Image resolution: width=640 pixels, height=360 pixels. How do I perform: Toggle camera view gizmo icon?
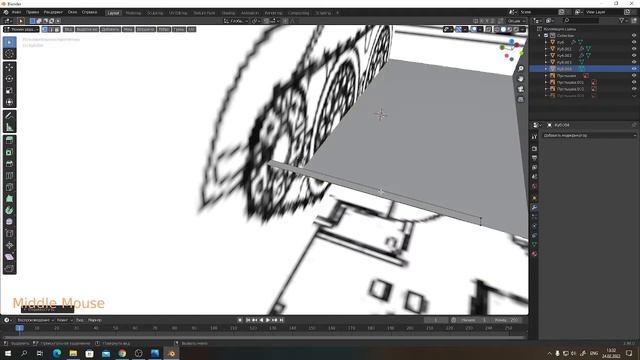tap(521, 89)
